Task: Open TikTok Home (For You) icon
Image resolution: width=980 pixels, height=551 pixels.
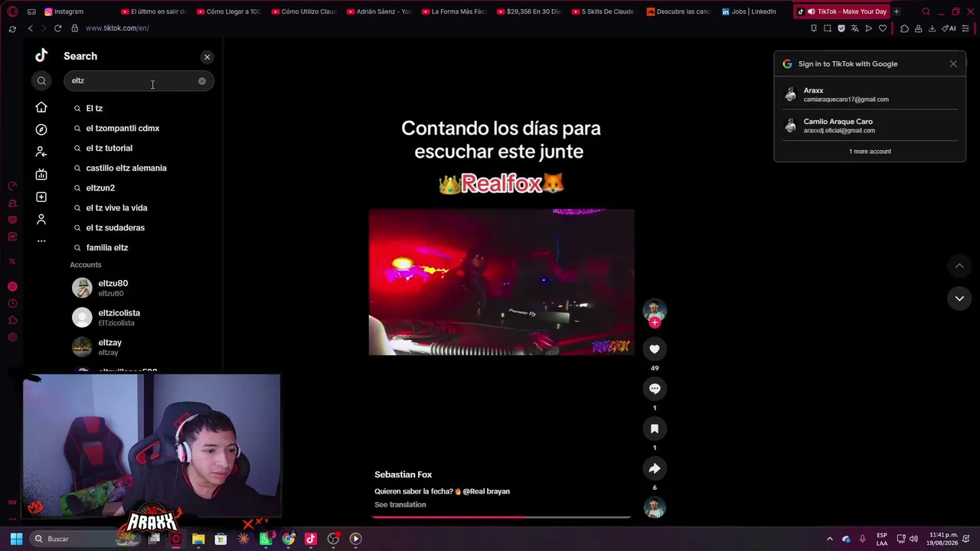Action: 41,108
